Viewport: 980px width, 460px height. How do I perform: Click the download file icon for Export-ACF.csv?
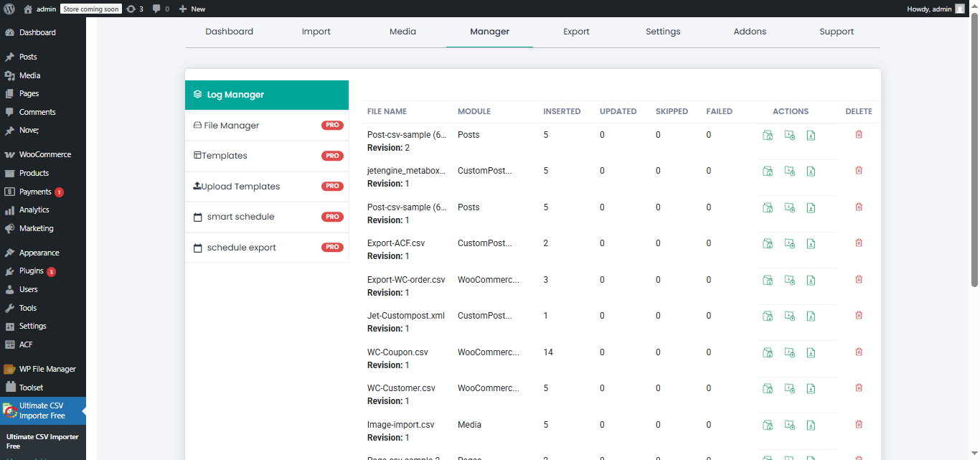811,243
